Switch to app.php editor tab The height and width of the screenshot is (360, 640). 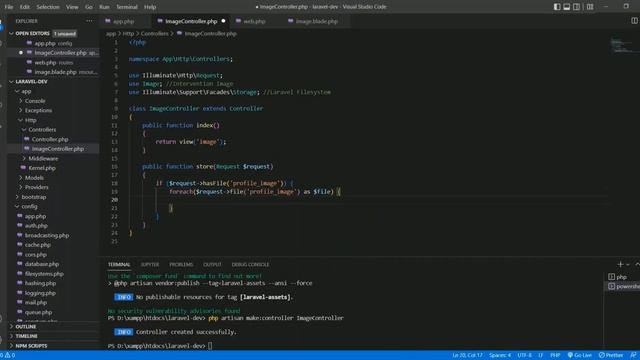123,21
